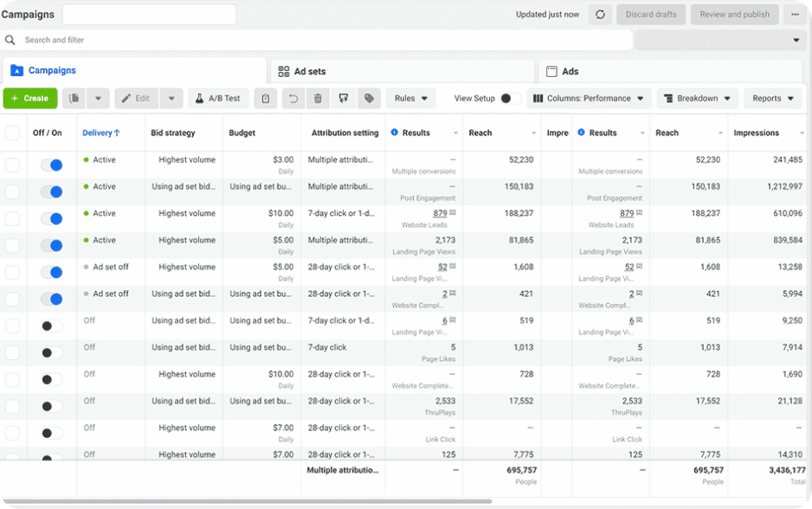Image resolution: width=812 pixels, height=509 pixels.
Task: Switch to the Ad sets tab
Action: click(402, 72)
